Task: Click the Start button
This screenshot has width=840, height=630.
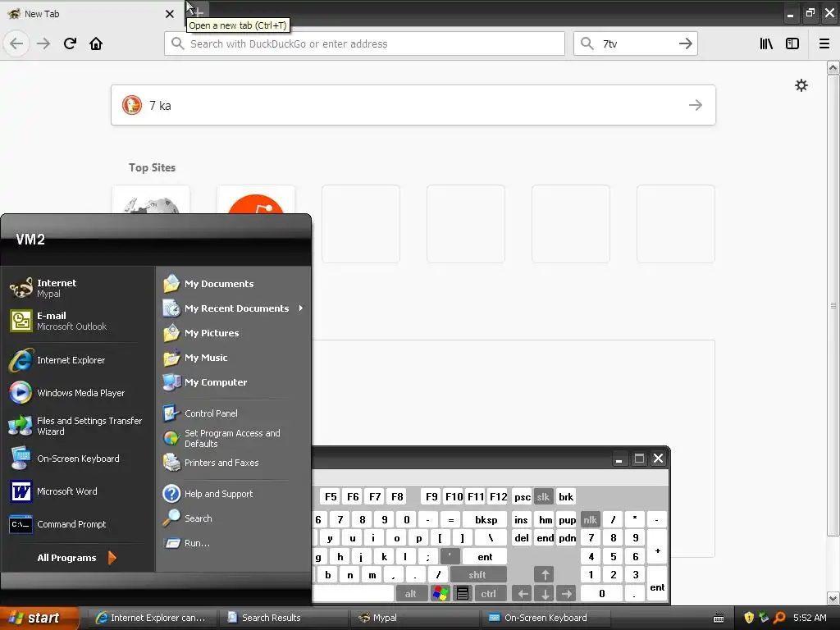Action: pyautogui.click(x=39, y=618)
